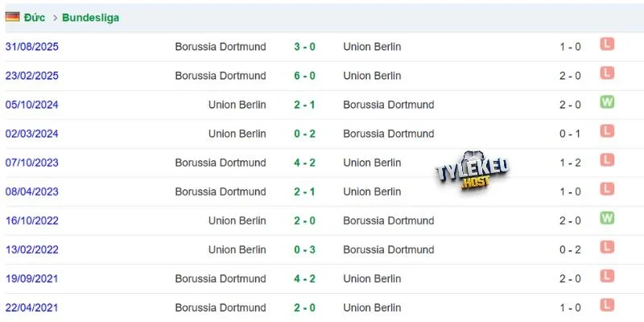Screen dimensions: 644x322
Task: Click Borussia Dortmund away team on 16/10/2022
Action: coord(389,221)
